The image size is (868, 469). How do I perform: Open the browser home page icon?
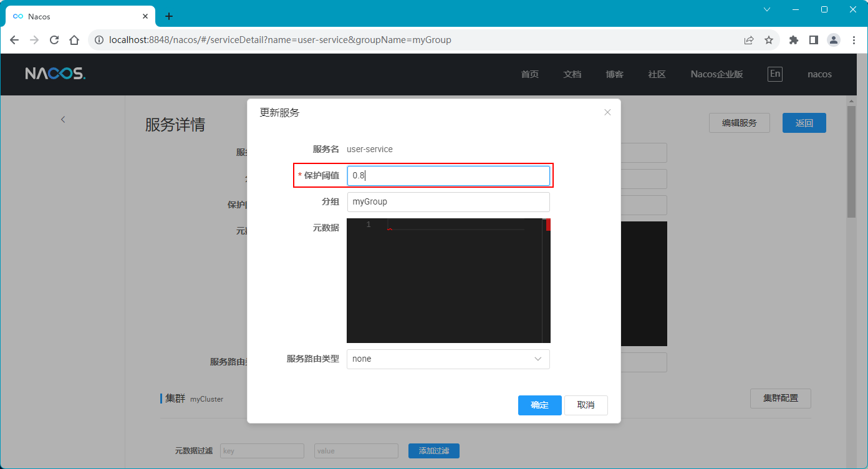[74, 40]
